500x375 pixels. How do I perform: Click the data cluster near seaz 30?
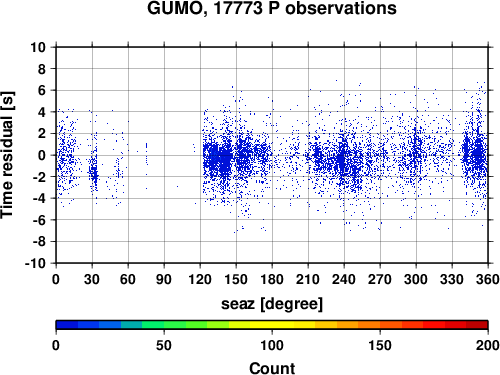coord(94,173)
